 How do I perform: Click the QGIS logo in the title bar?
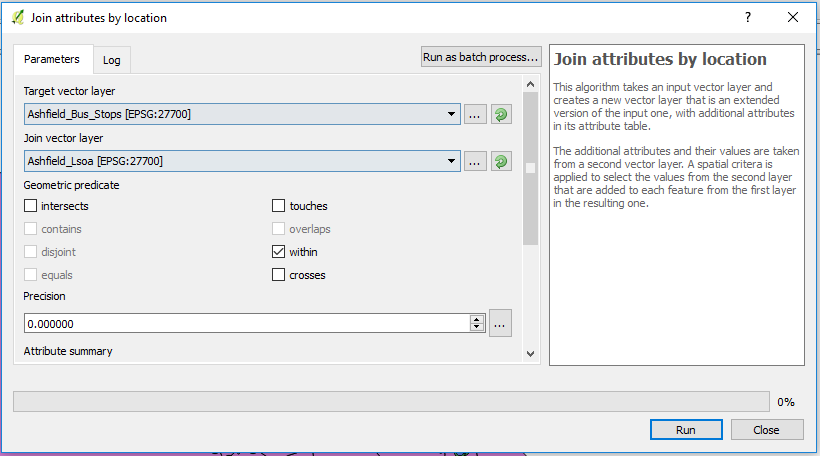pyautogui.click(x=18, y=18)
